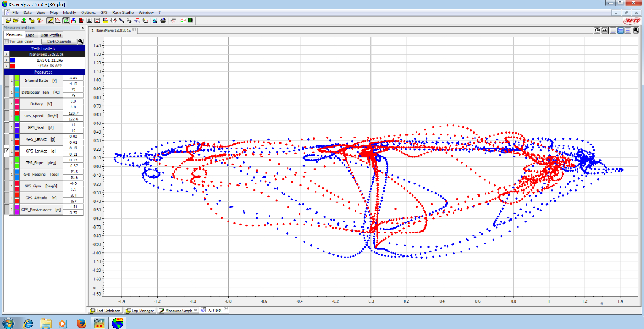Screen dimensions: 644x329
Task: Click the green film-strip toolbar icon
Action: 191,20
